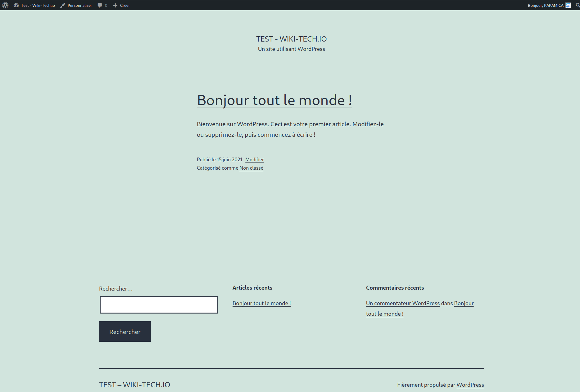
Task: Click the PAPAMICA user avatar
Action: coord(568,5)
